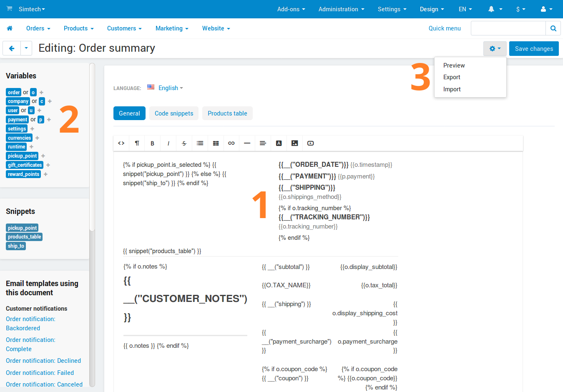Insert a link in editor

coord(231,143)
